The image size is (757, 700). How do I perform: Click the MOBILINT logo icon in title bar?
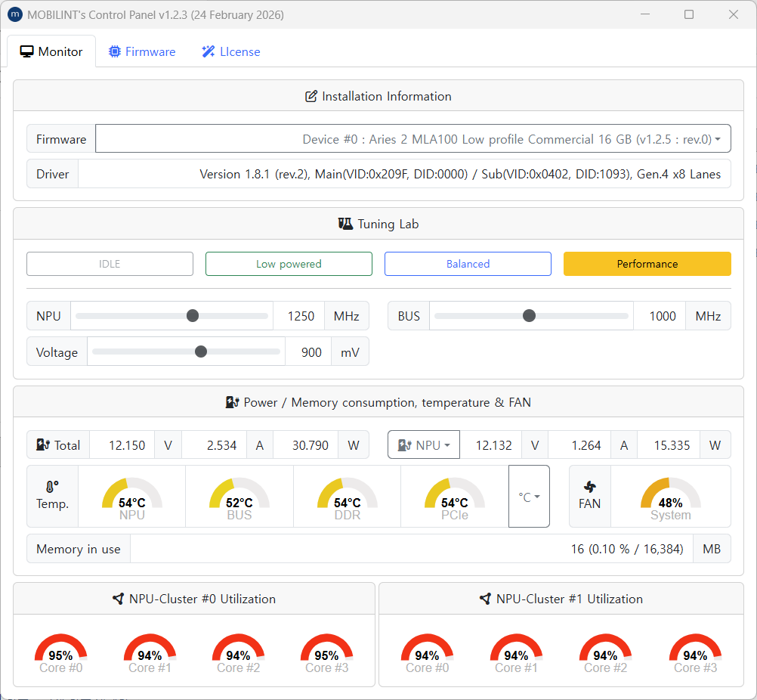14,14
